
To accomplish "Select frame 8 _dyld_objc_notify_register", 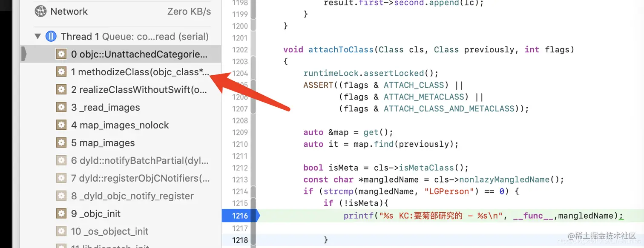I will click(x=121, y=196).
